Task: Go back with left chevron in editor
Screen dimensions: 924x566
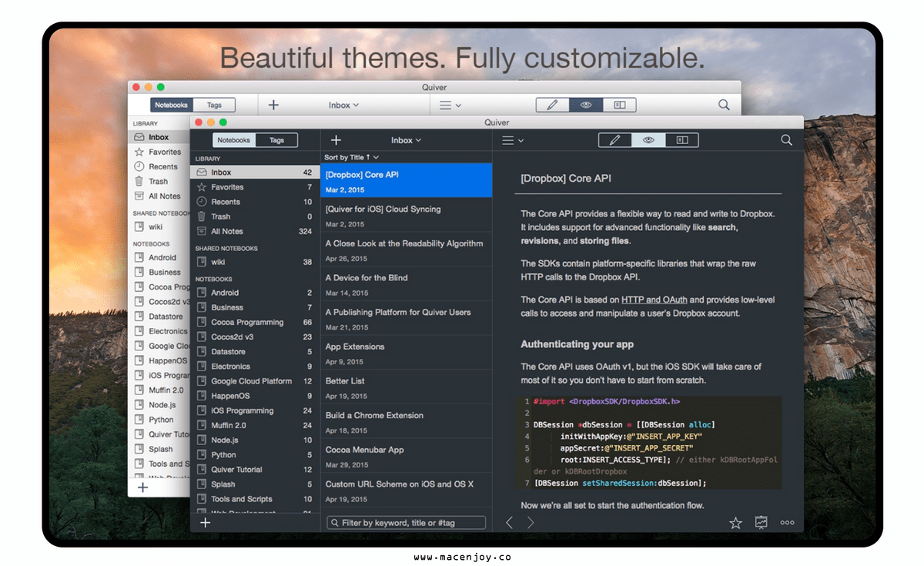Action: coord(509,522)
